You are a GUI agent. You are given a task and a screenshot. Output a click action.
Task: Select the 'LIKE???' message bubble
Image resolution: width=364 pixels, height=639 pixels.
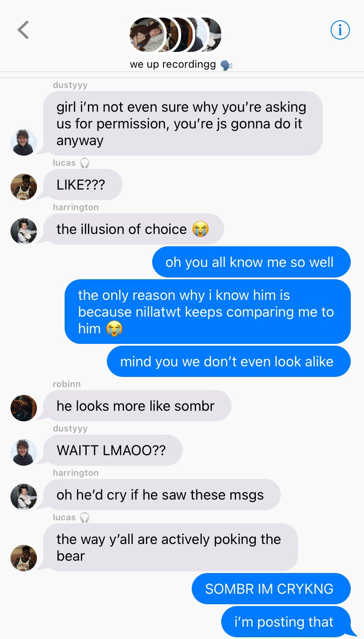[x=82, y=185]
